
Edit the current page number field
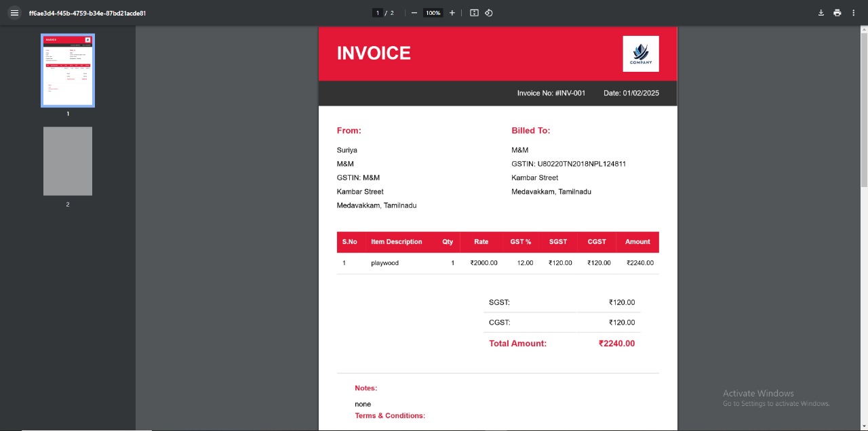pos(378,13)
